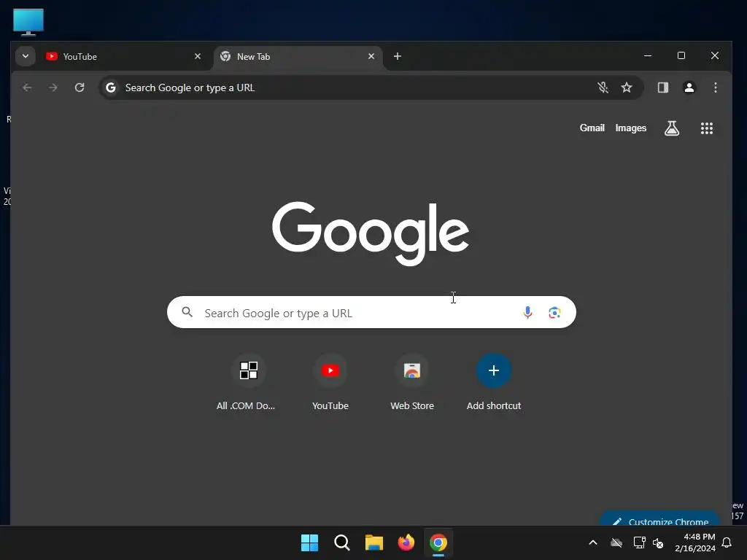Maximize the Chrome window

tap(681, 55)
